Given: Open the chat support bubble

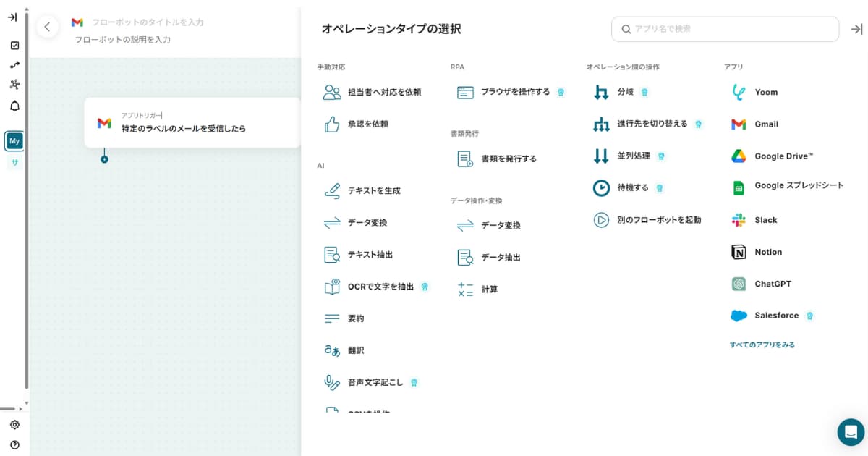Looking at the screenshot, I should 851,432.
